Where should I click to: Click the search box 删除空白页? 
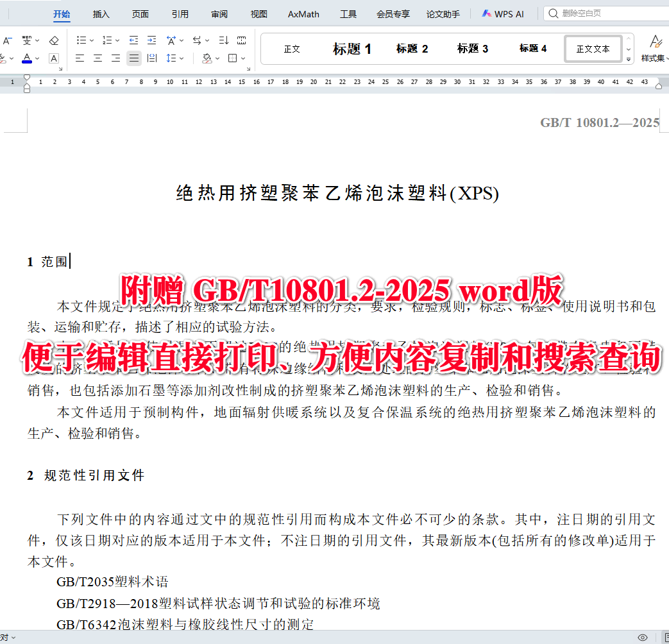click(607, 13)
